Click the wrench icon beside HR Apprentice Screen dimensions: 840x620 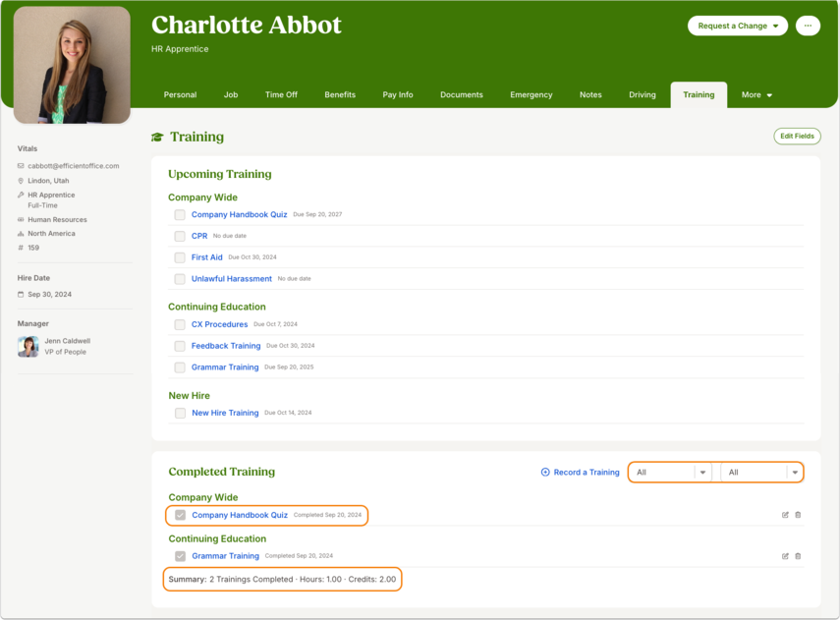[21, 196]
